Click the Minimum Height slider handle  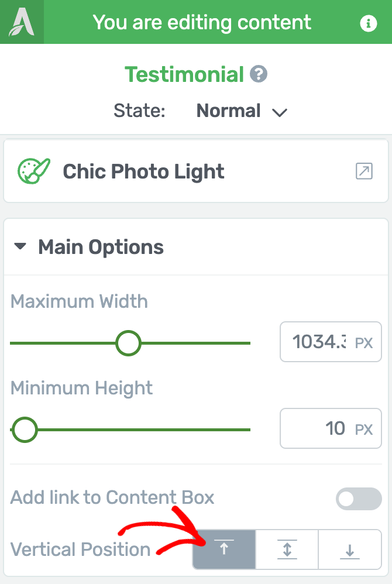click(x=25, y=430)
